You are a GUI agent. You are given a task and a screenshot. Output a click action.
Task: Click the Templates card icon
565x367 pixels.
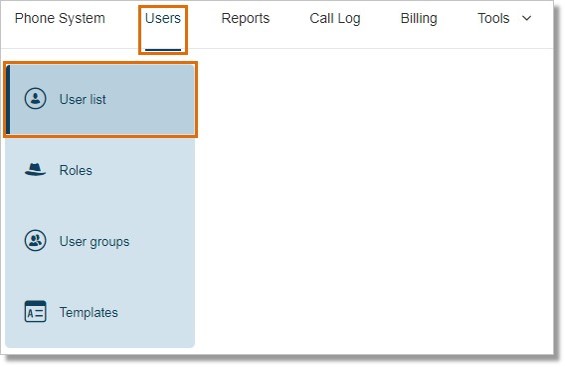point(35,312)
